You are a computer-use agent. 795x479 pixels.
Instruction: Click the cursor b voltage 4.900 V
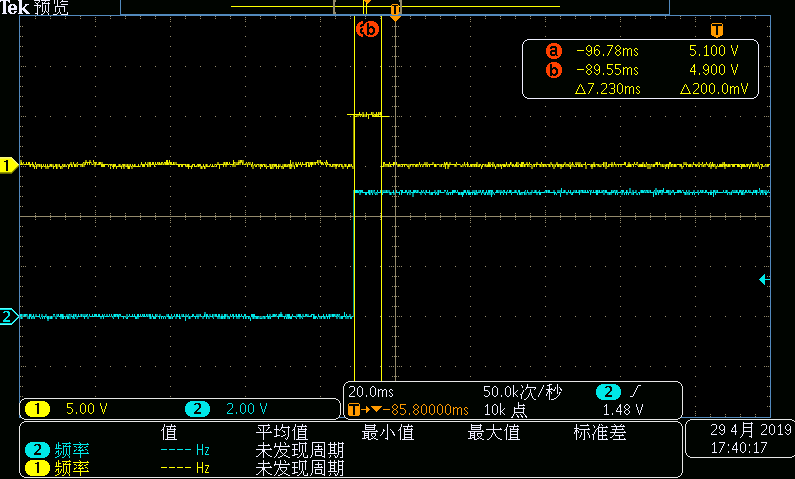click(714, 70)
